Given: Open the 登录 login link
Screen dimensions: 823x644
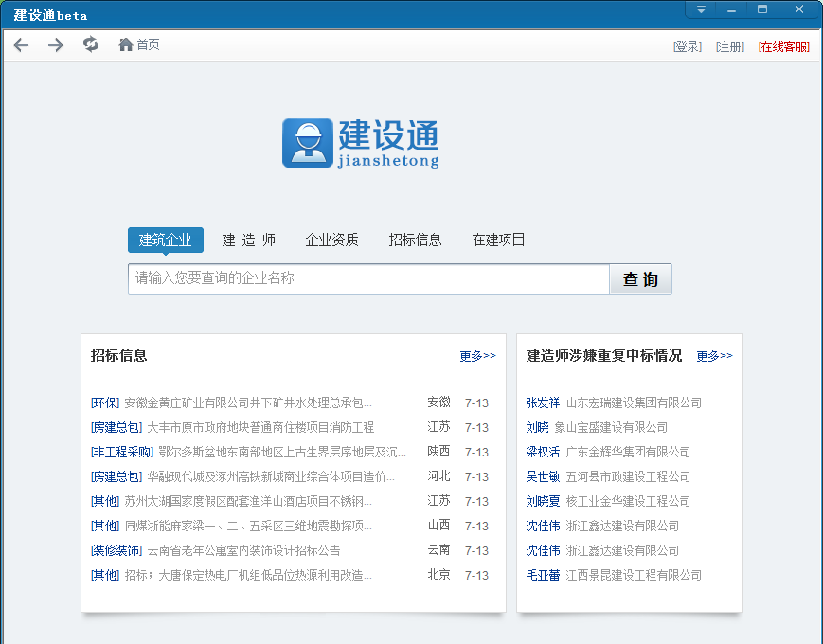Looking at the screenshot, I should pyautogui.click(x=688, y=46).
